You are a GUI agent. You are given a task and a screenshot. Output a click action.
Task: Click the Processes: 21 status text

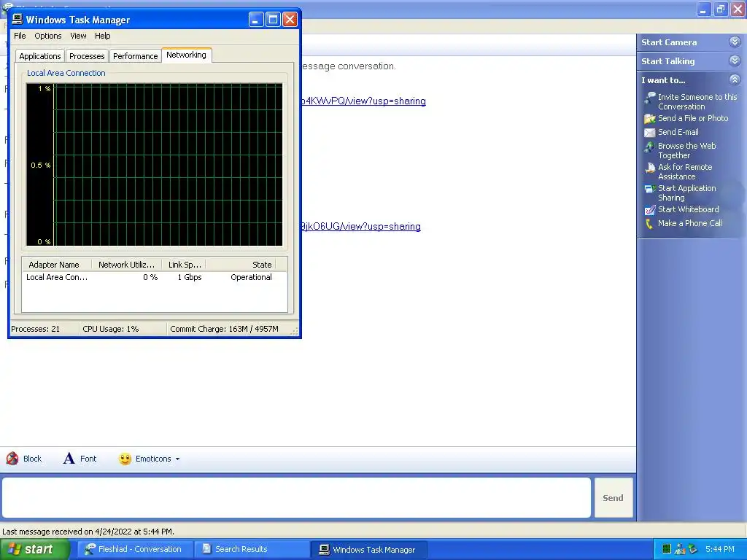pos(35,329)
